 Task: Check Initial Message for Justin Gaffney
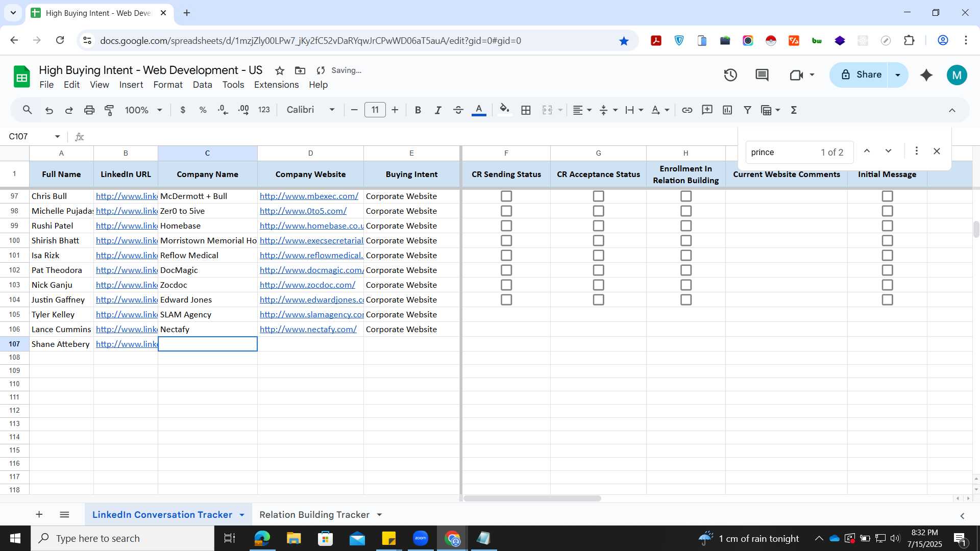888,300
